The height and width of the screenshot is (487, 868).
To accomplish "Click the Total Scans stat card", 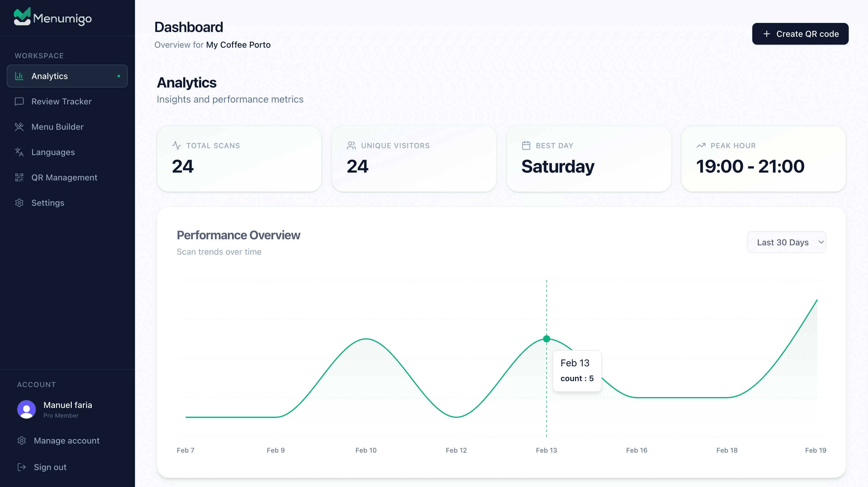I will point(239,159).
